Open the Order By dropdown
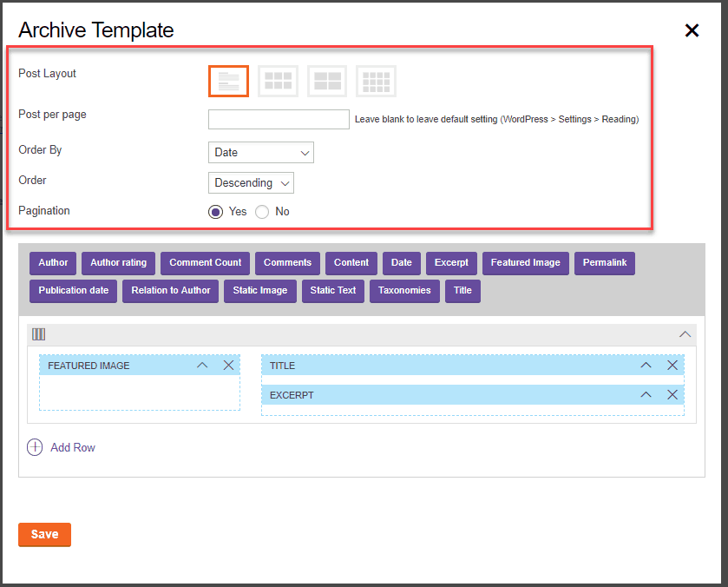This screenshot has width=728, height=587. [261, 153]
